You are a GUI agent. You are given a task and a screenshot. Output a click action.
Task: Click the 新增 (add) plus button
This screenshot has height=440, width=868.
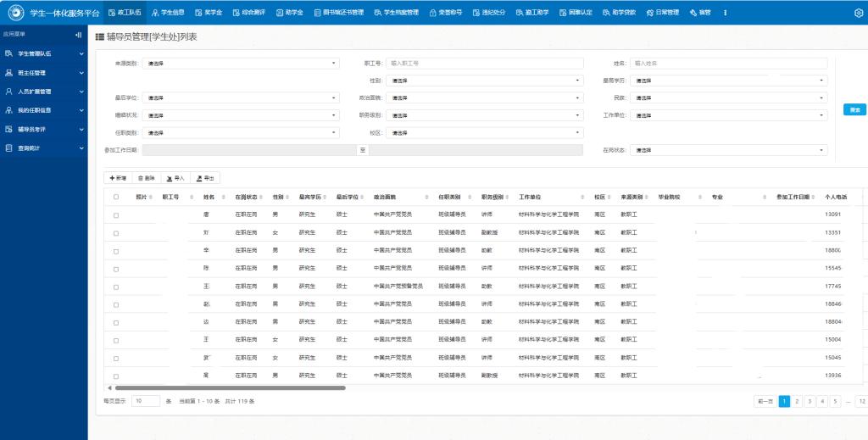click(118, 178)
